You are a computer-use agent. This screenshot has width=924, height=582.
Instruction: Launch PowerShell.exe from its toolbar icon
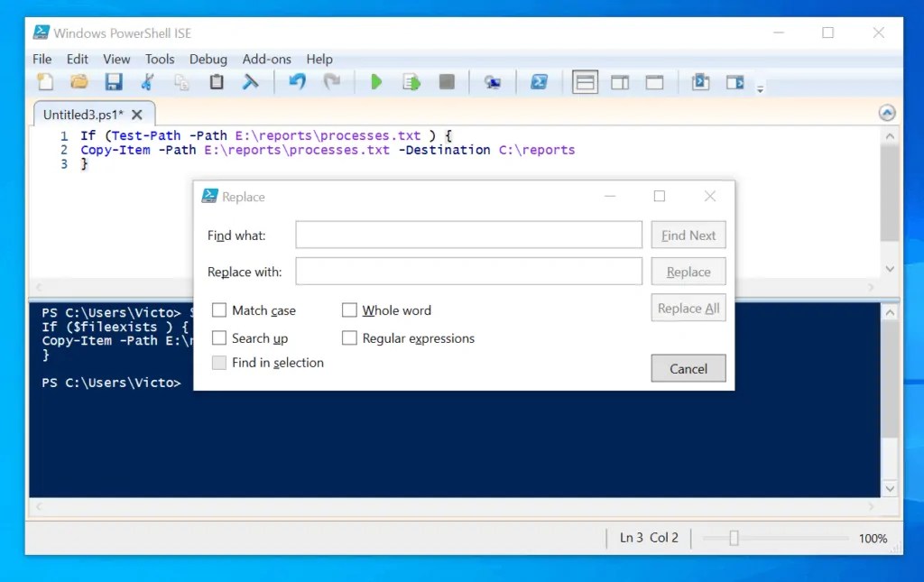(540, 81)
